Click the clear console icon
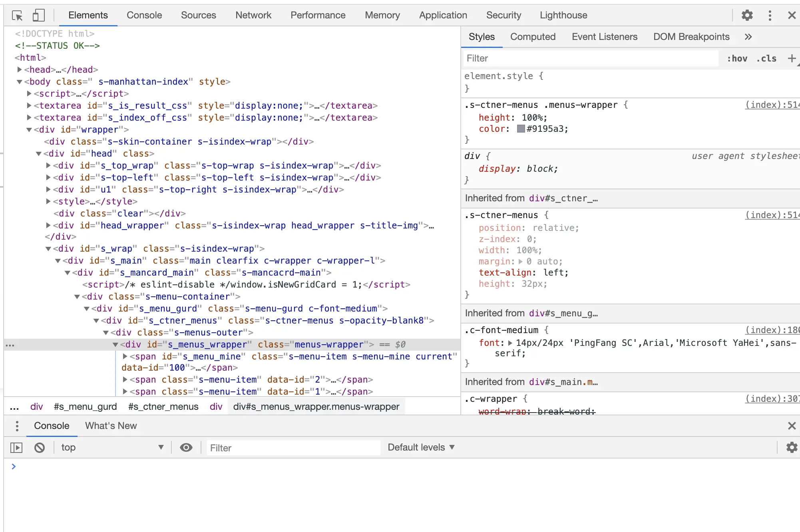 40,448
